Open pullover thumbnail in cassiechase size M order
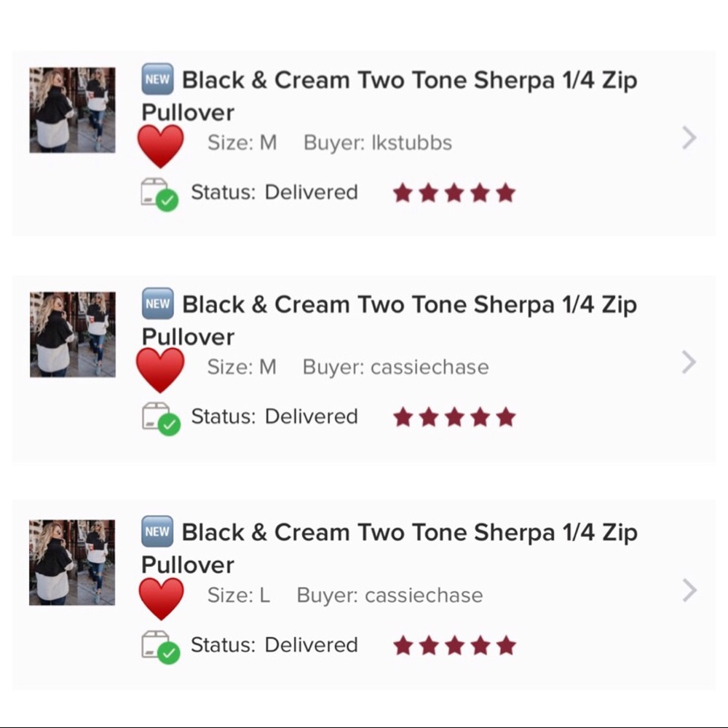 tap(72, 334)
